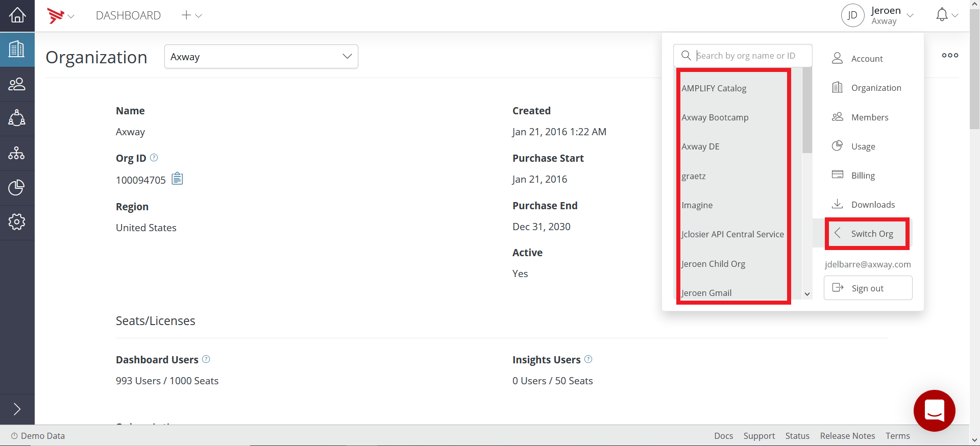The image size is (980, 446).
Task: Open the hierarchy tree icon in sidebar
Action: (17, 153)
